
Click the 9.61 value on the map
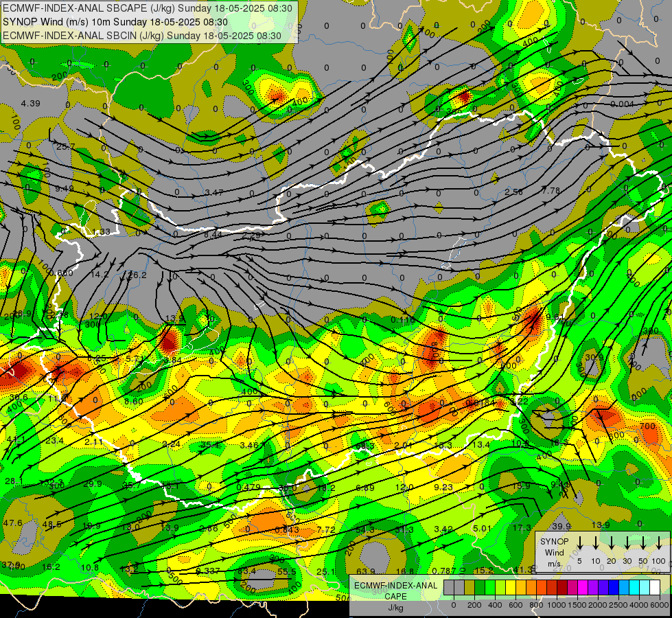(554, 317)
